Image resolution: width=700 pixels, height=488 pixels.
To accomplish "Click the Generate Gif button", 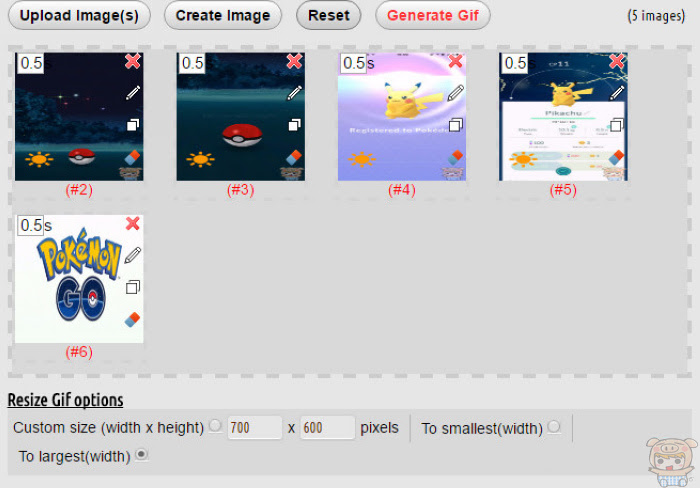I will [x=433, y=16].
